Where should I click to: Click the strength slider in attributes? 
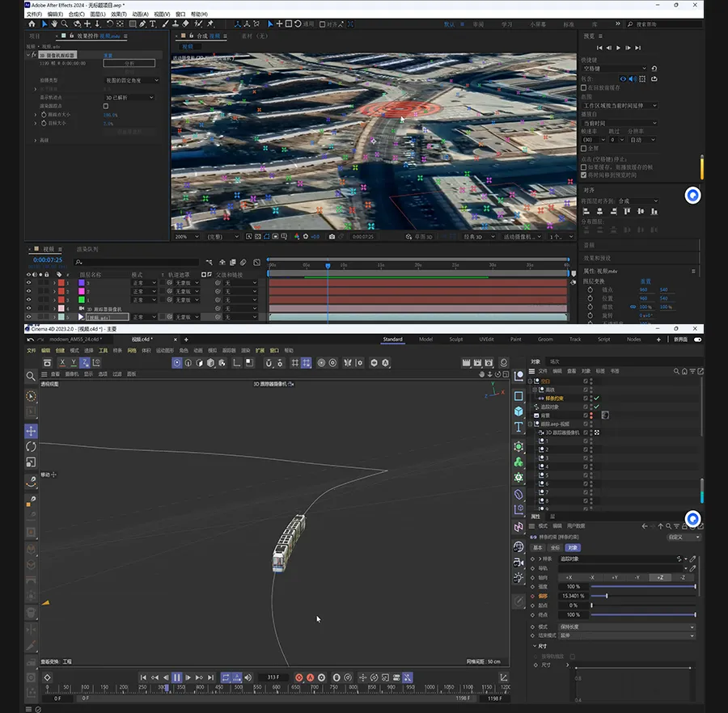[x=643, y=587]
